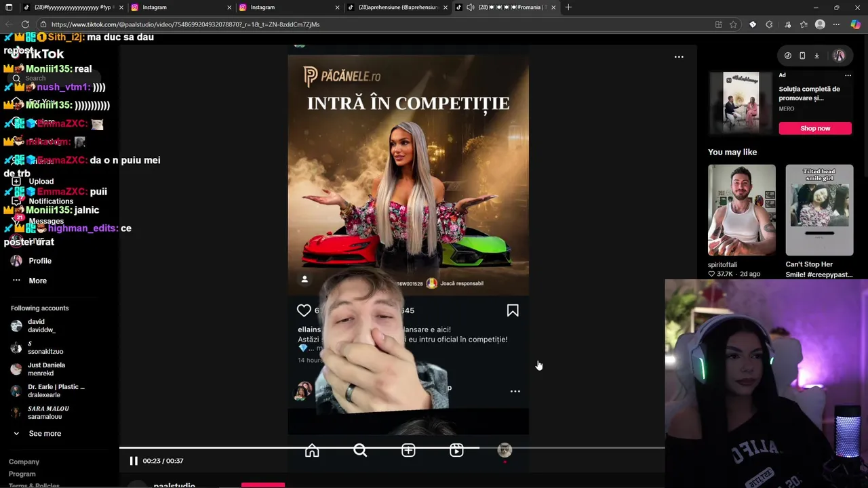Open Notifications in TikTok sidebar
The image size is (868, 488).
pos(42,201)
